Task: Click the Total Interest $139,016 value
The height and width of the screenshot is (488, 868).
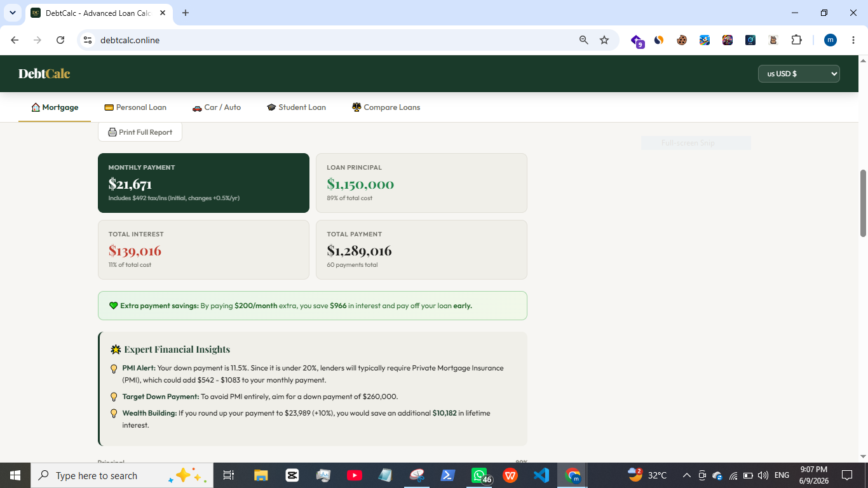Action: pos(135,251)
